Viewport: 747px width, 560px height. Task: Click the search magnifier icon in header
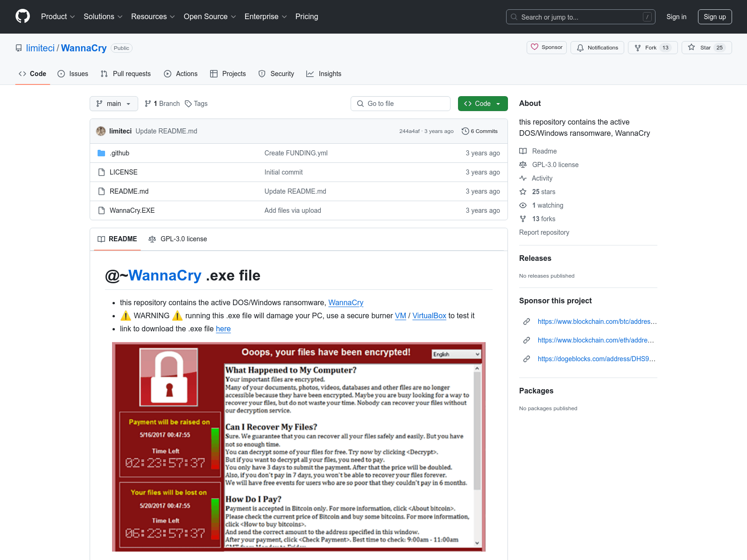514,17
